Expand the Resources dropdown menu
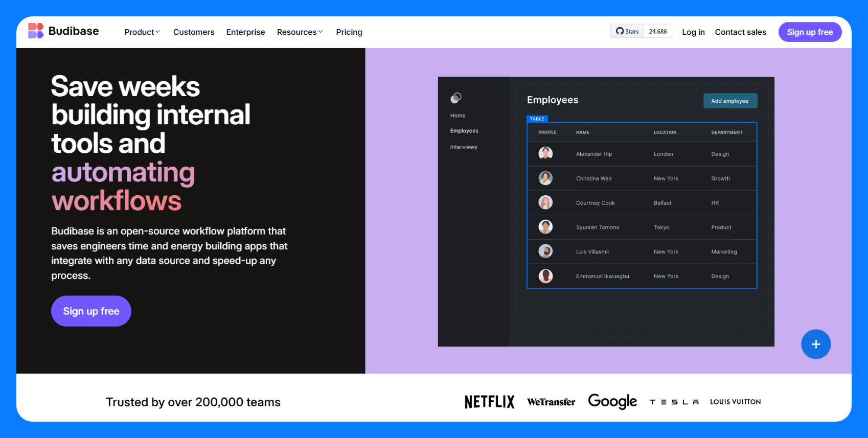This screenshot has width=868, height=438. pyautogui.click(x=300, y=32)
